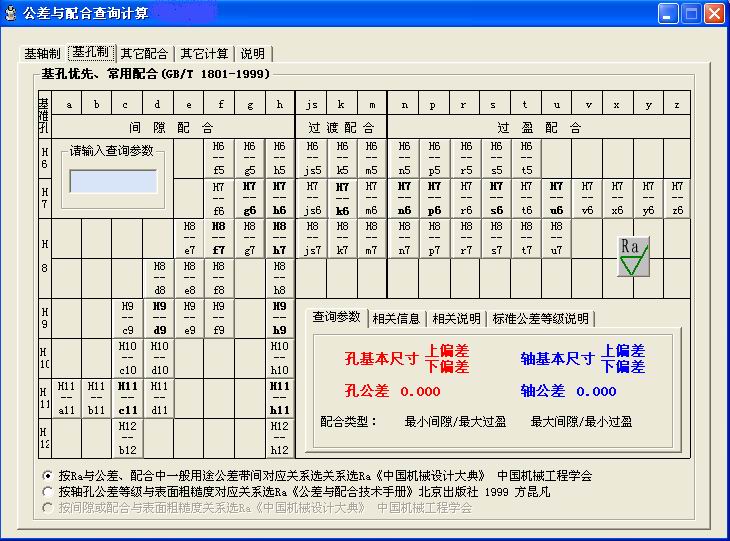Click the H6/g5 fit button
The image size is (730, 541).
(250, 158)
